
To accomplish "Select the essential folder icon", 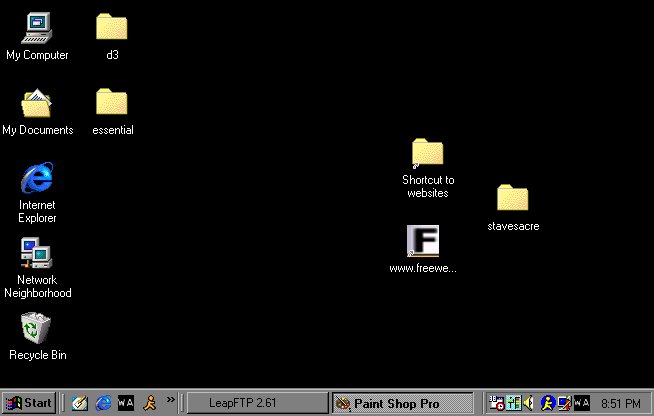I will click(111, 101).
